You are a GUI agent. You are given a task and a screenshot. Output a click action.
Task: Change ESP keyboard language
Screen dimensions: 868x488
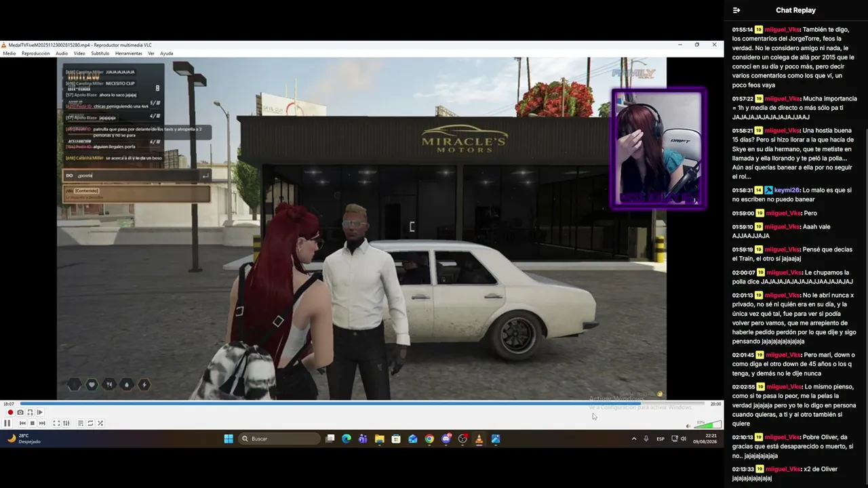[x=660, y=439]
